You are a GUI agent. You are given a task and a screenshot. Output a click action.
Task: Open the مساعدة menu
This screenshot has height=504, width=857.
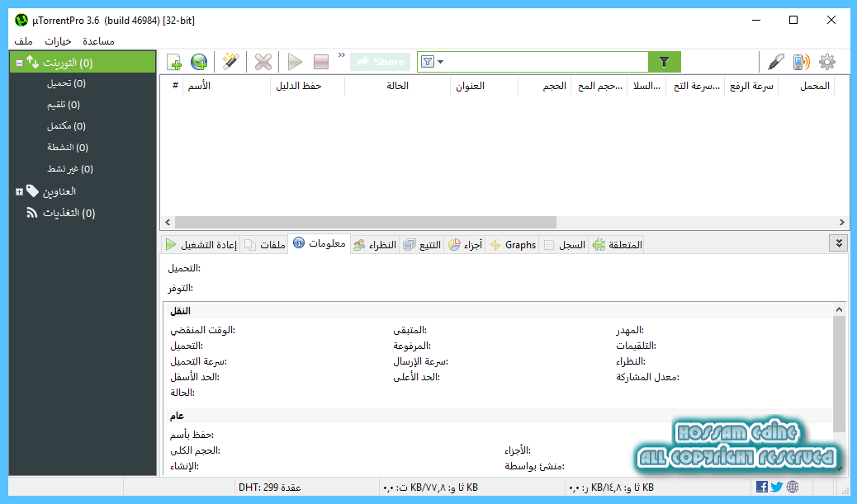coord(98,41)
